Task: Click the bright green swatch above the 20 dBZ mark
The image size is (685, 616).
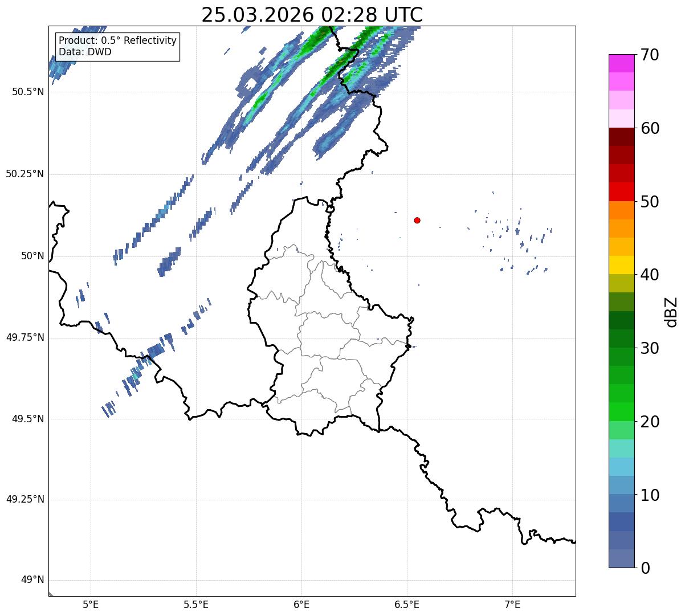Action: point(621,411)
